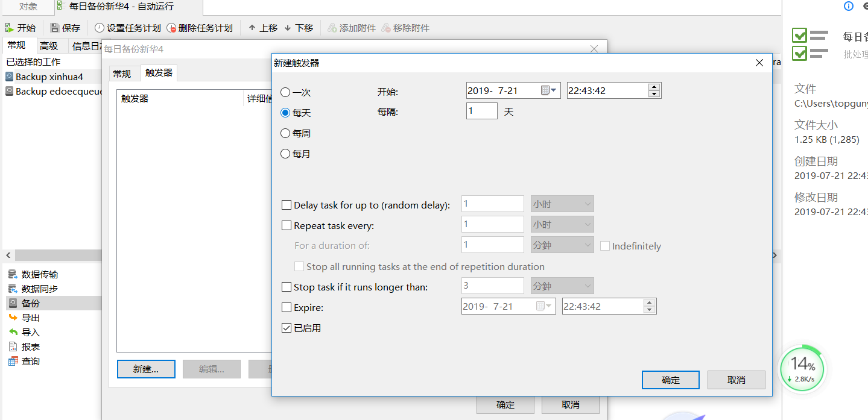Enable Delay task for up to checkbox
This screenshot has height=420, width=868.
(x=287, y=205)
